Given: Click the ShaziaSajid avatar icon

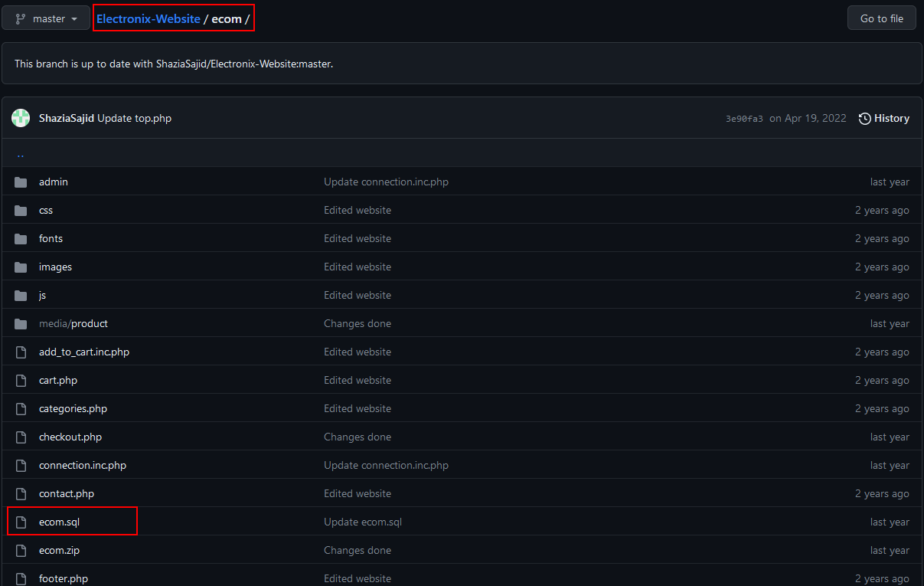Looking at the screenshot, I should click(x=21, y=118).
